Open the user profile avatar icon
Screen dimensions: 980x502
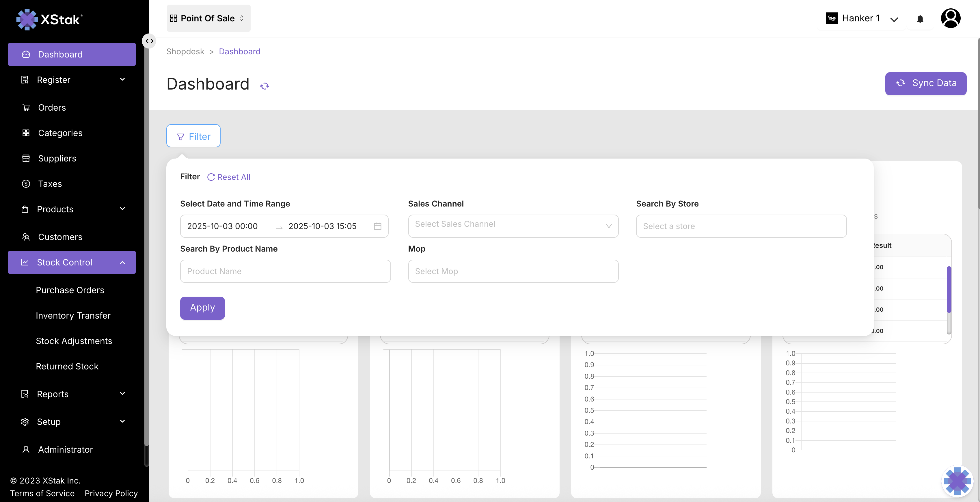pos(950,18)
